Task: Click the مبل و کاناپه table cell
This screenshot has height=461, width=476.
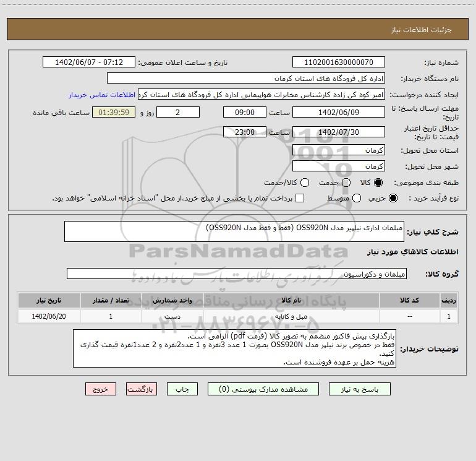Action: click(291, 316)
